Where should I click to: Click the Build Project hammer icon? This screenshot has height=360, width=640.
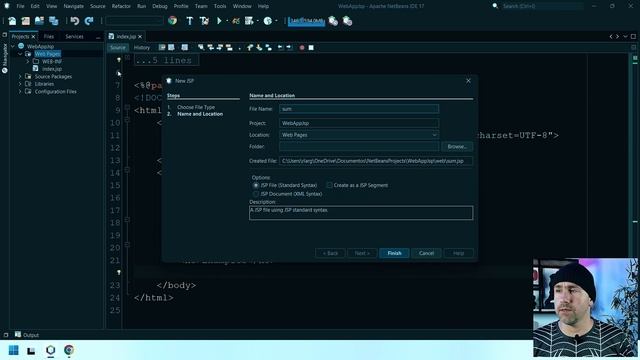[190, 21]
